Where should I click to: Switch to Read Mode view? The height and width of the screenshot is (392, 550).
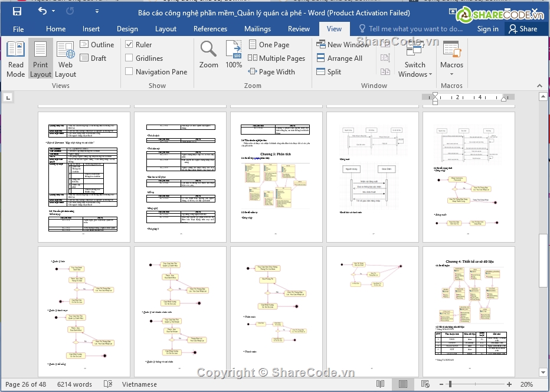pos(15,59)
